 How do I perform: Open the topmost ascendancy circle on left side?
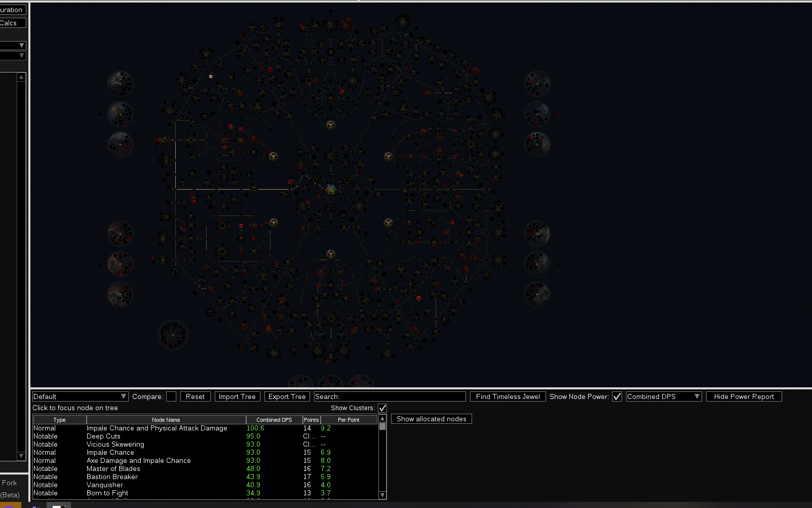[x=120, y=84]
